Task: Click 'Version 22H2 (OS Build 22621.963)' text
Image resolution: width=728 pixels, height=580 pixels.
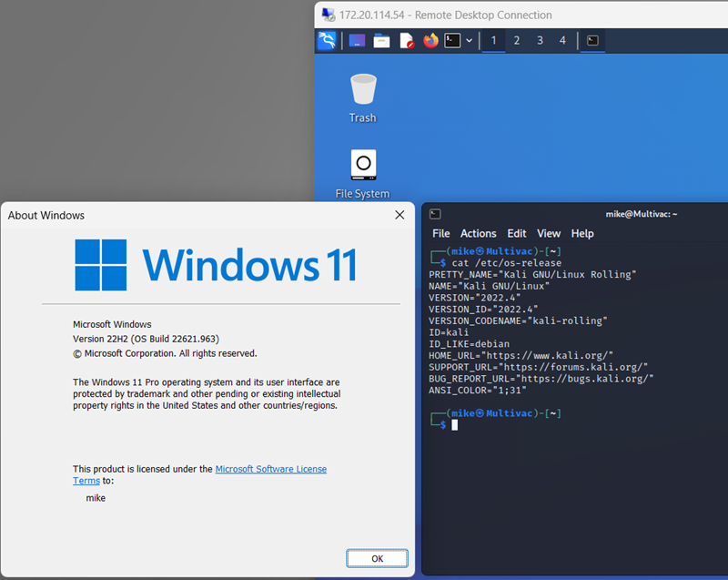Action: pos(146,339)
